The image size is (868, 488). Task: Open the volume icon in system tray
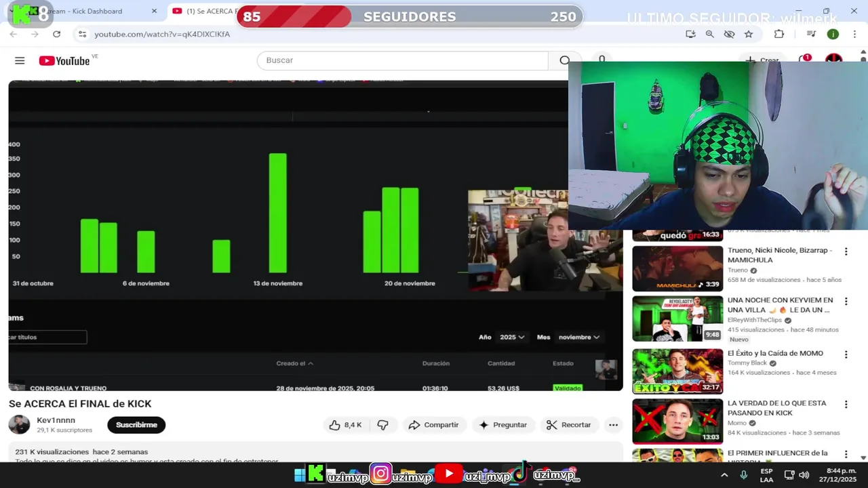click(x=804, y=475)
